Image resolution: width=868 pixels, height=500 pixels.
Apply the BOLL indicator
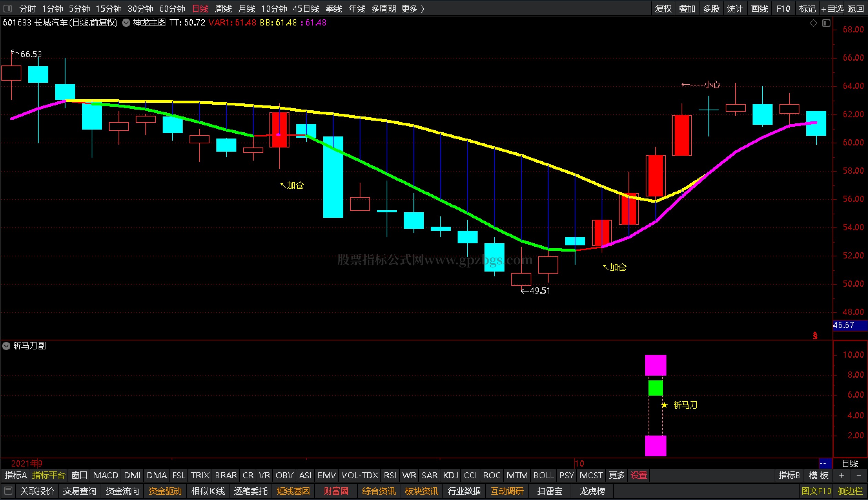[543, 476]
